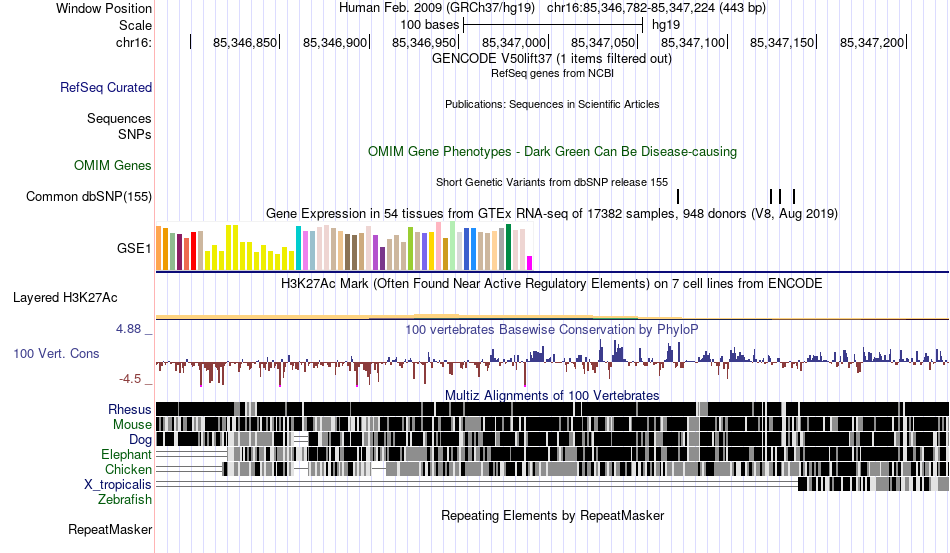950x553 pixels.
Task: Click the 85,347,000 coordinate label
Action: pyautogui.click(x=514, y=42)
